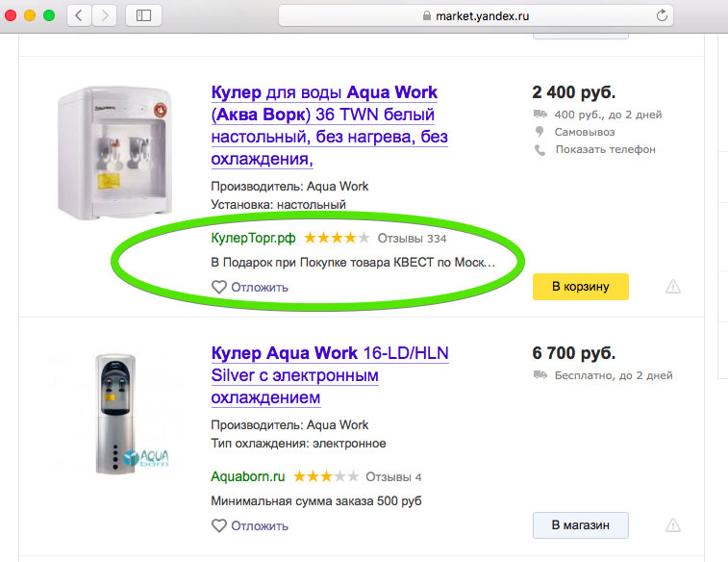Click the white tabletop cooler thumbnail
This screenshot has height=562, width=728.
(x=114, y=151)
